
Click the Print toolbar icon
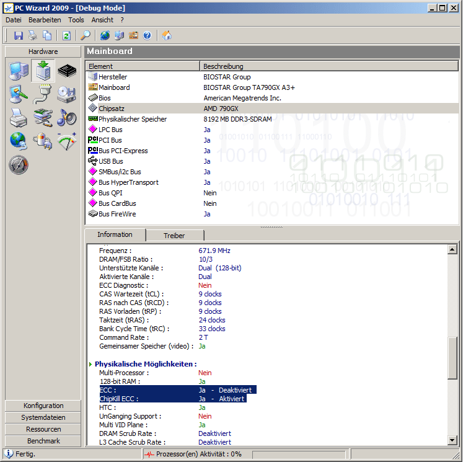tap(32, 35)
